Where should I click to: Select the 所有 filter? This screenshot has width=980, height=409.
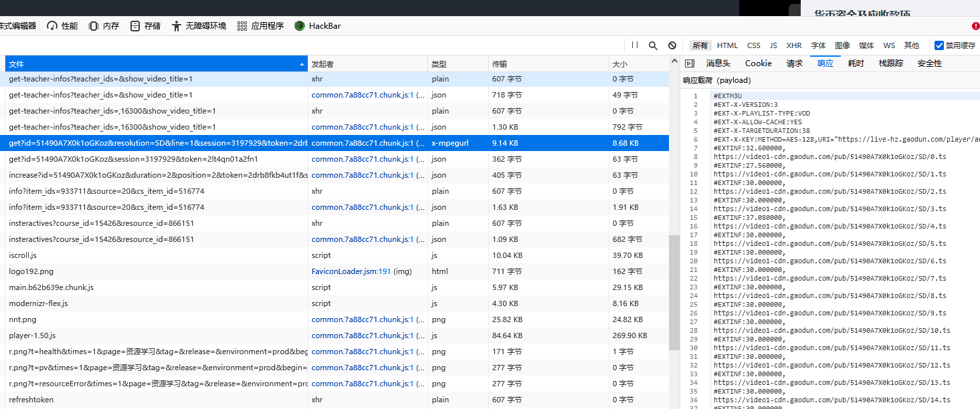(x=700, y=45)
